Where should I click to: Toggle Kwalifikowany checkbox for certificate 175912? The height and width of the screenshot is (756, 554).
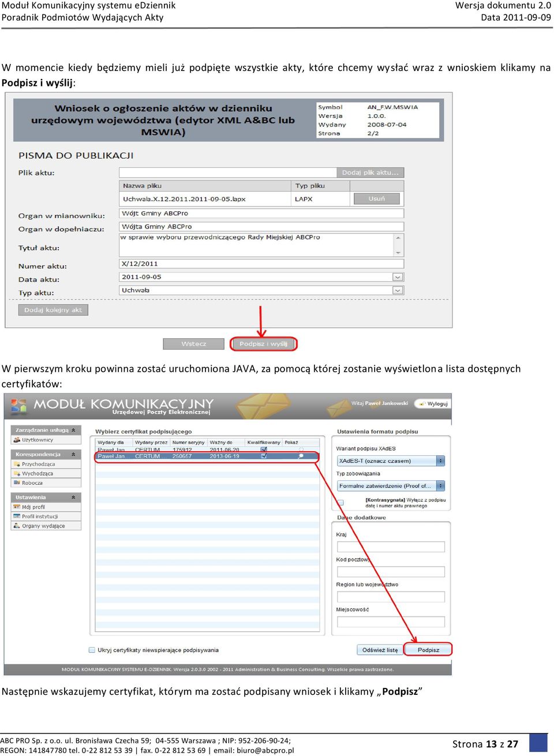(x=264, y=450)
